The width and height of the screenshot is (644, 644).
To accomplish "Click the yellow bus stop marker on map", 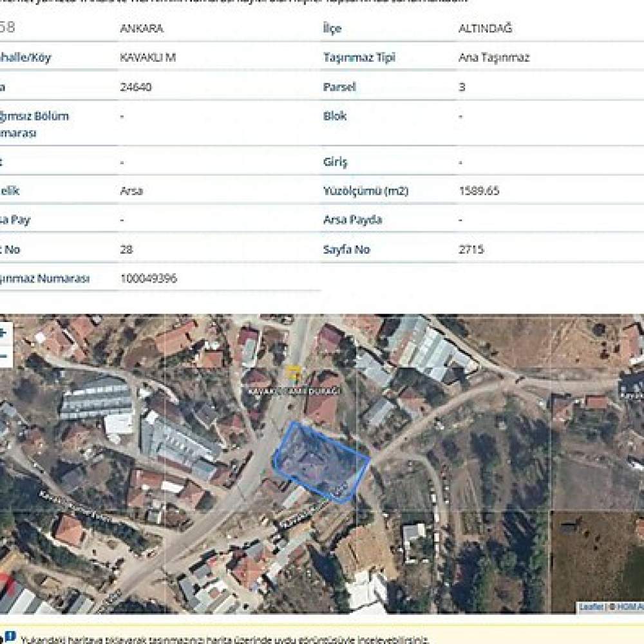I will pyautogui.click(x=294, y=374).
